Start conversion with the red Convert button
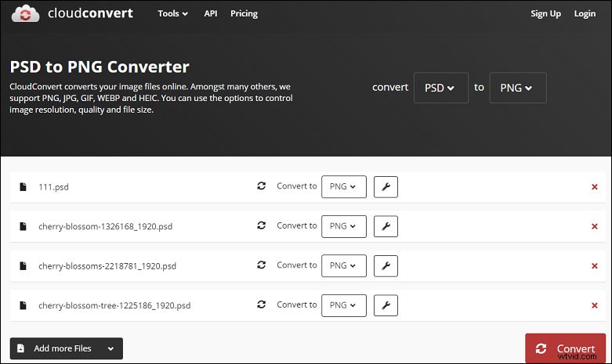Image resolution: width=612 pixels, height=364 pixels. (565, 348)
